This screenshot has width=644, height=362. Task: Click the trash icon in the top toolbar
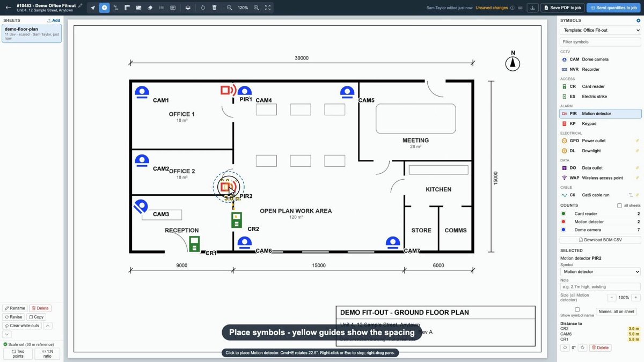pos(214,8)
